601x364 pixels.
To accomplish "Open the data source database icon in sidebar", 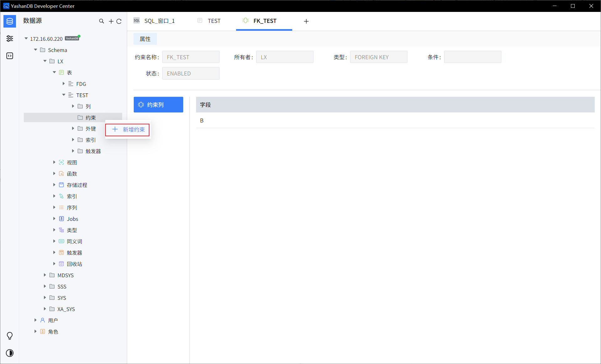I will pyautogui.click(x=10, y=21).
